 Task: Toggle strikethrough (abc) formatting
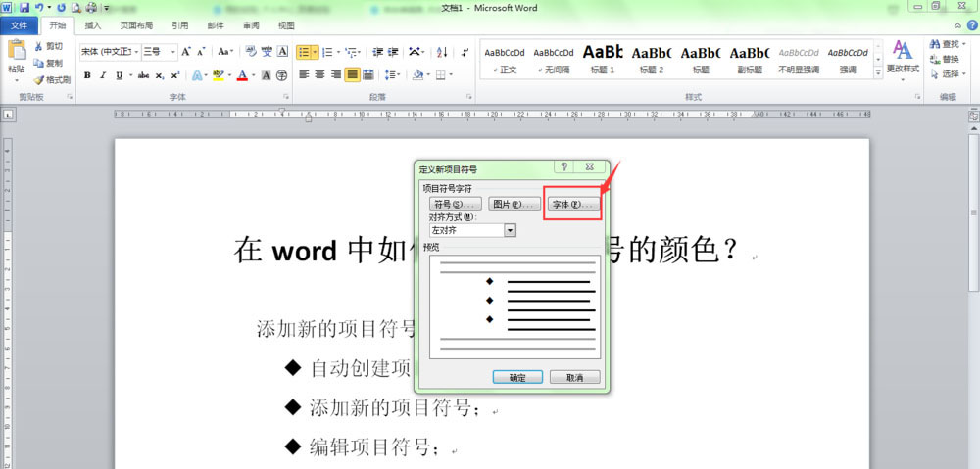tap(144, 75)
